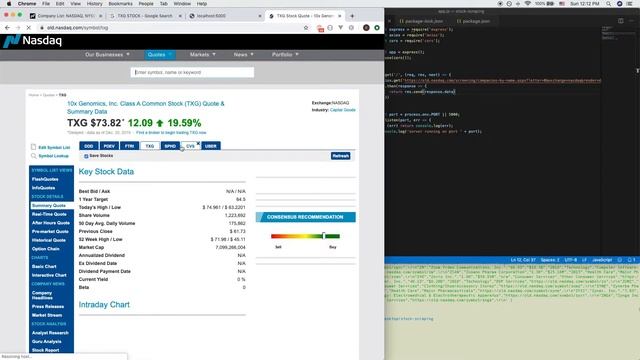The height and width of the screenshot is (360, 640).
Task: Click the JavaScript language mode in status bar
Action: pyautogui.click(x=602, y=260)
